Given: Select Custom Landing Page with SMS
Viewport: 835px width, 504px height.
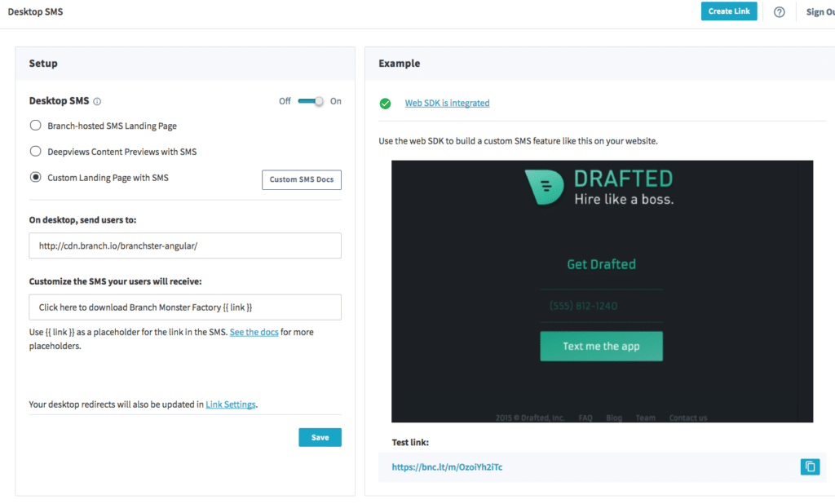Looking at the screenshot, I should click(x=36, y=177).
